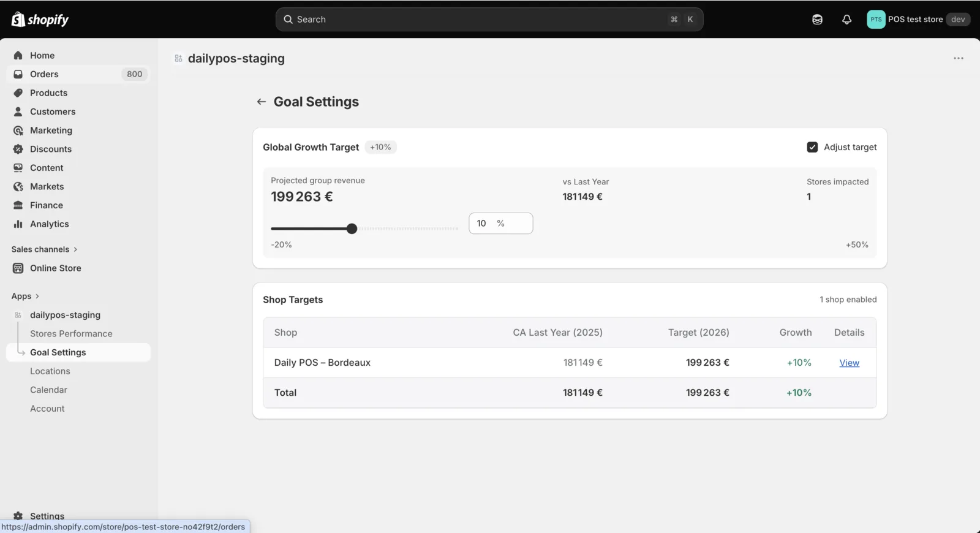
Task: Uncheck the Adjust target checkbox
Action: pos(812,147)
